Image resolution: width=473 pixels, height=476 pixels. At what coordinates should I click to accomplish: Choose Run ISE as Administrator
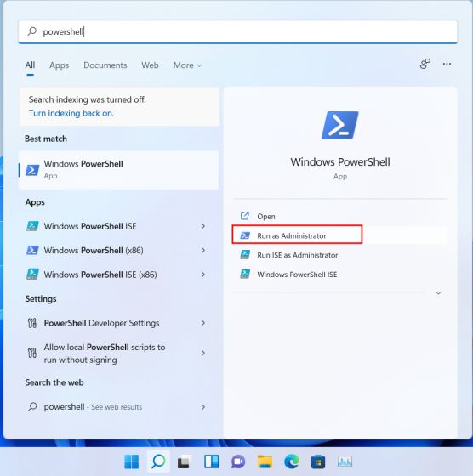point(340,255)
